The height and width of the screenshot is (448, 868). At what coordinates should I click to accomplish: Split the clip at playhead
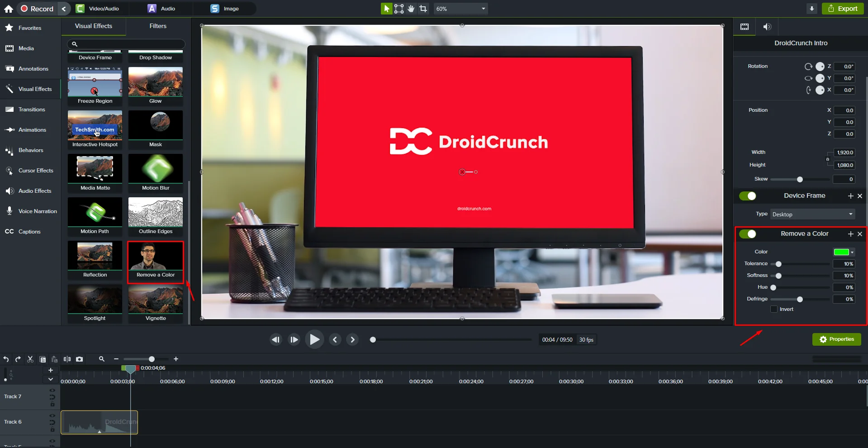[x=67, y=359]
